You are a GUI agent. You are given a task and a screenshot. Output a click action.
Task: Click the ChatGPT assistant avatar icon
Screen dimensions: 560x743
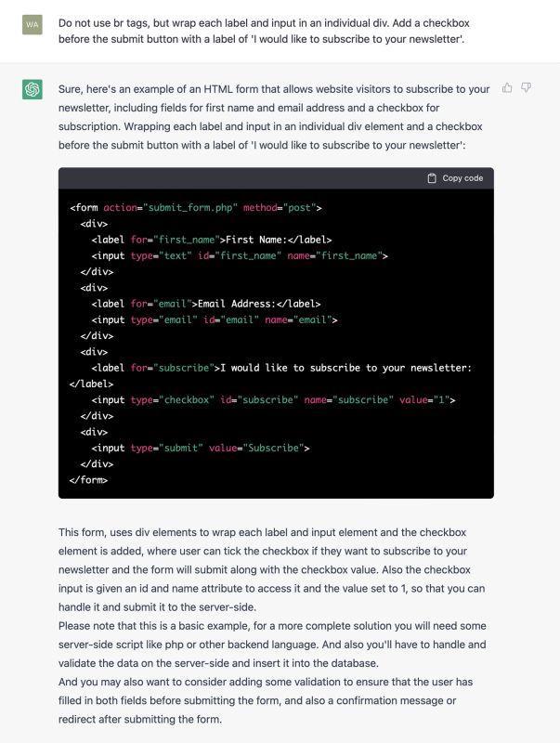coord(33,90)
